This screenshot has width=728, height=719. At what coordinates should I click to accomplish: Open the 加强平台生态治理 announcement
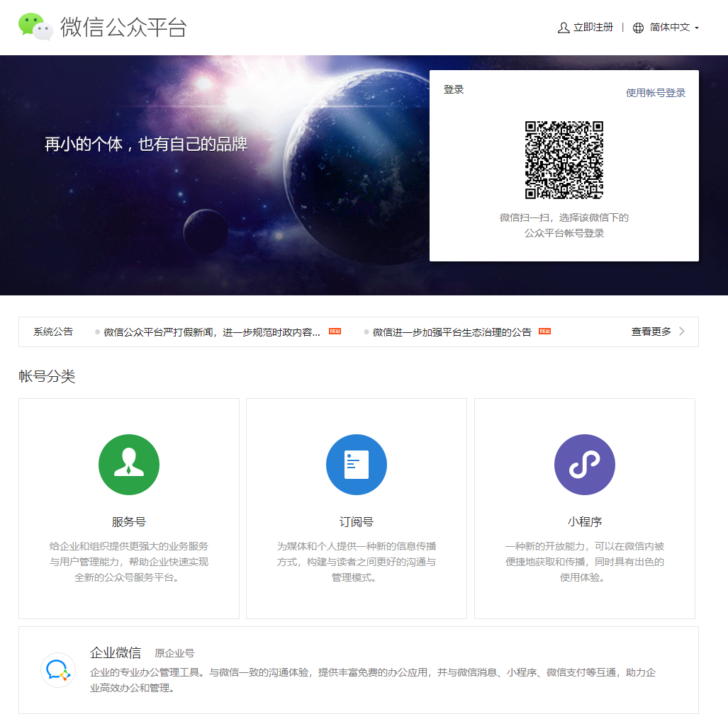[452, 332]
